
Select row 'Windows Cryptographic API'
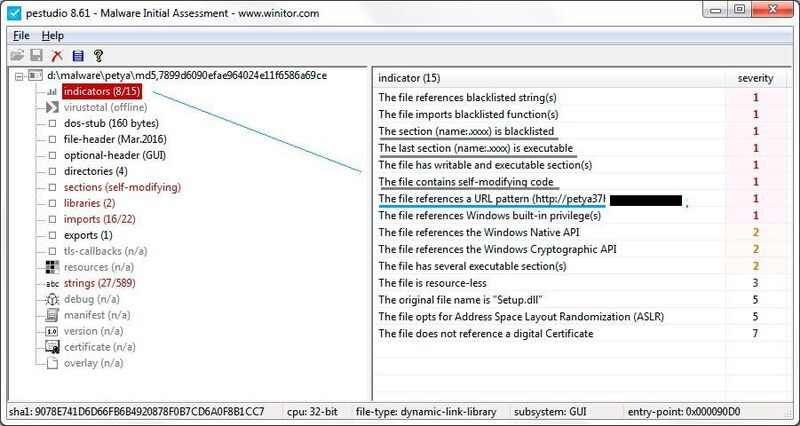pyautogui.click(x=580, y=249)
